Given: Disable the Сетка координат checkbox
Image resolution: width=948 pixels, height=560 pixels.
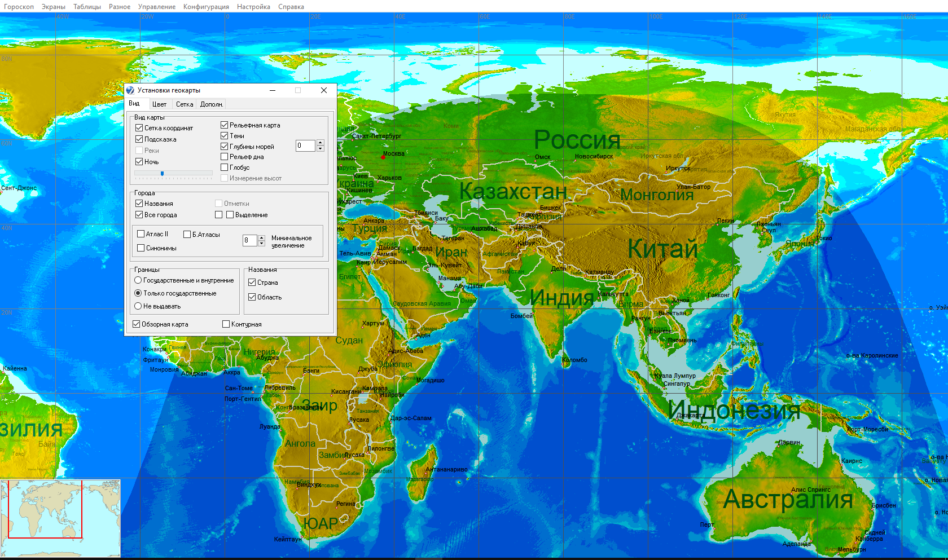Looking at the screenshot, I should [139, 128].
